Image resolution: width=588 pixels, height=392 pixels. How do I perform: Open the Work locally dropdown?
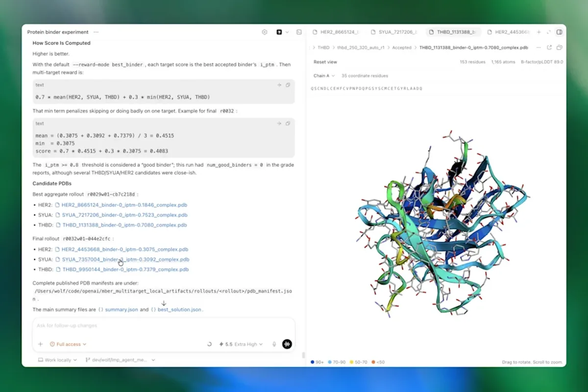pyautogui.click(x=58, y=360)
